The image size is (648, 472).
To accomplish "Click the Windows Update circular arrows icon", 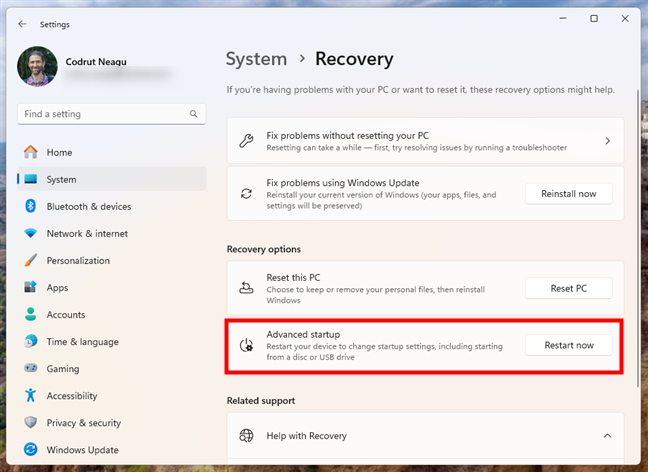I will pos(31,449).
